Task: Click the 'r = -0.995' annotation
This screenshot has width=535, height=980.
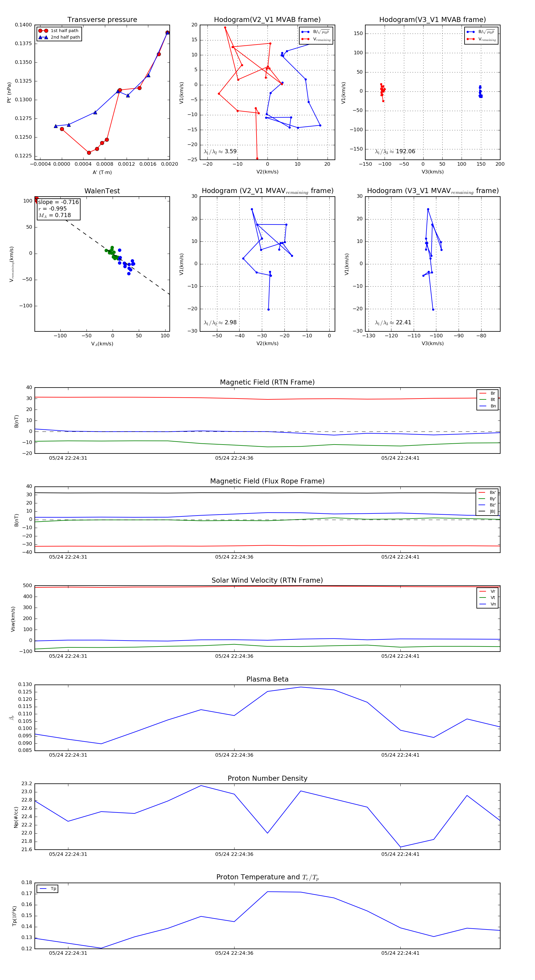Action: 53,208
